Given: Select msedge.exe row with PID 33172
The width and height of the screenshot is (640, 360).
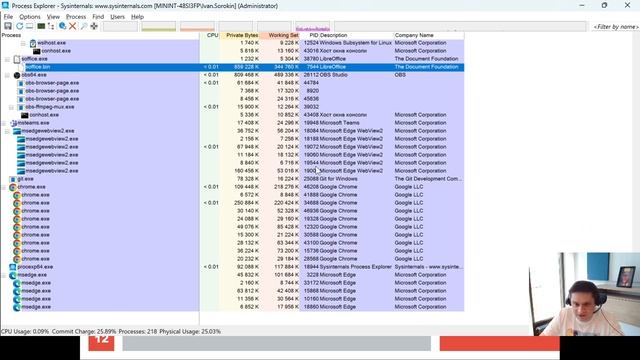Looking at the screenshot, I should [232, 283].
